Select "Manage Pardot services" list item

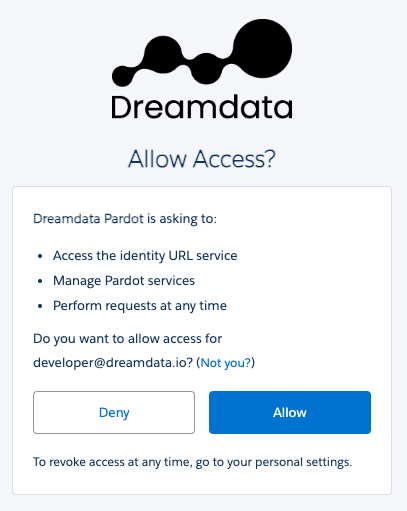point(124,281)
